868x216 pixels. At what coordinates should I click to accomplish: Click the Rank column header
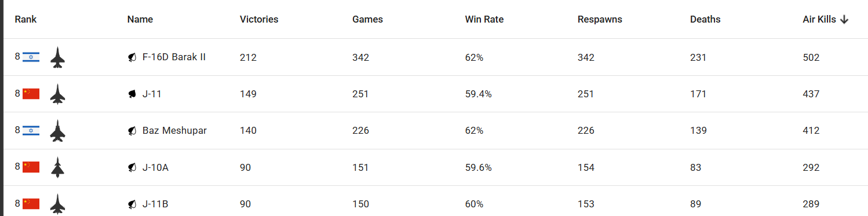[25, 19]
